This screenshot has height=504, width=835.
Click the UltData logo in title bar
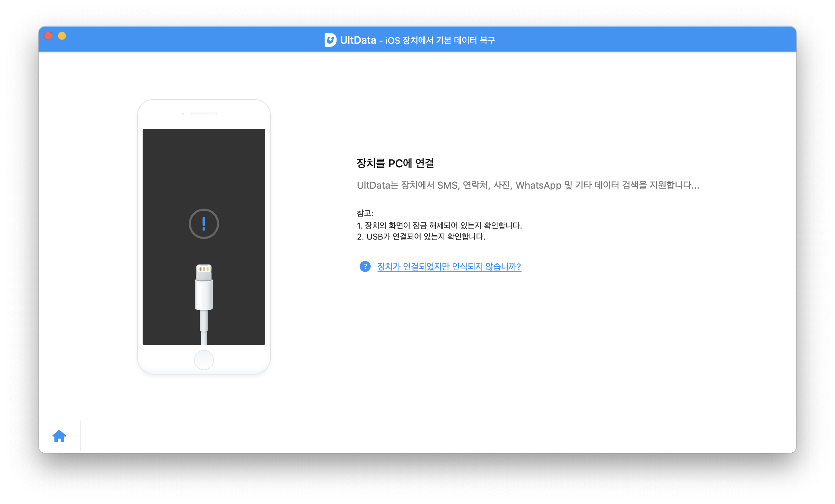coord(330,40)
